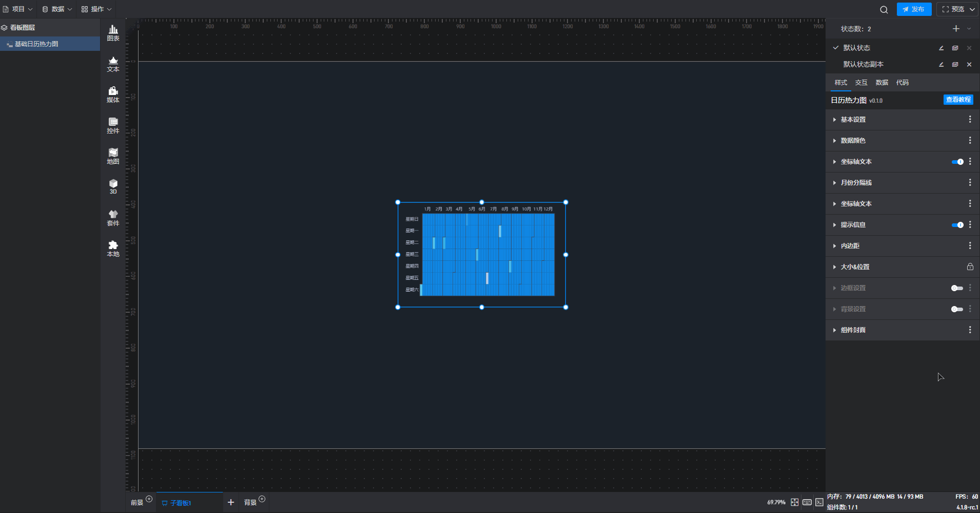Open the three-dot menu for 基本设置
Image resolution: width=980 pixels, height=513 pixels.
coord(970,119)
